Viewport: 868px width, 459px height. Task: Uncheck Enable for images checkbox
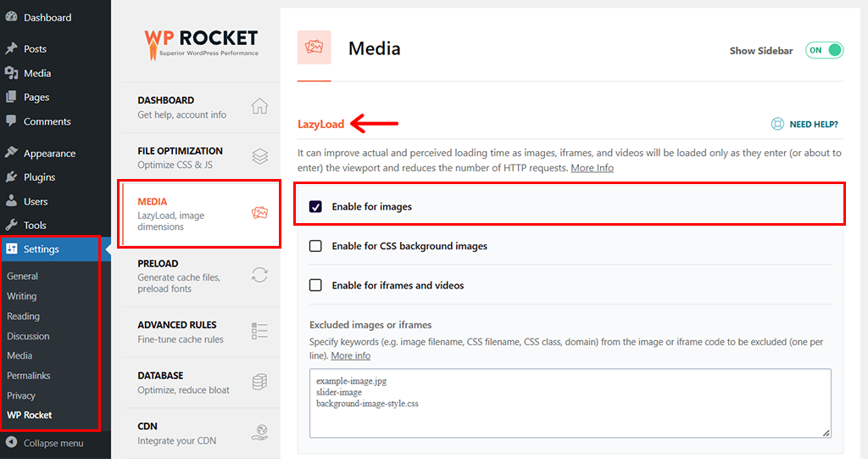(x=315, y=206)
